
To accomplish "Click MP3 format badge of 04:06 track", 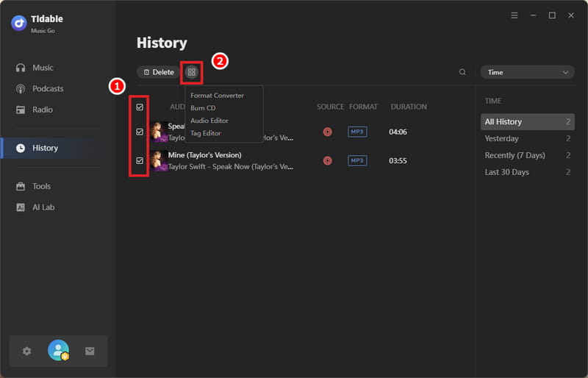I will click(357, 132).
